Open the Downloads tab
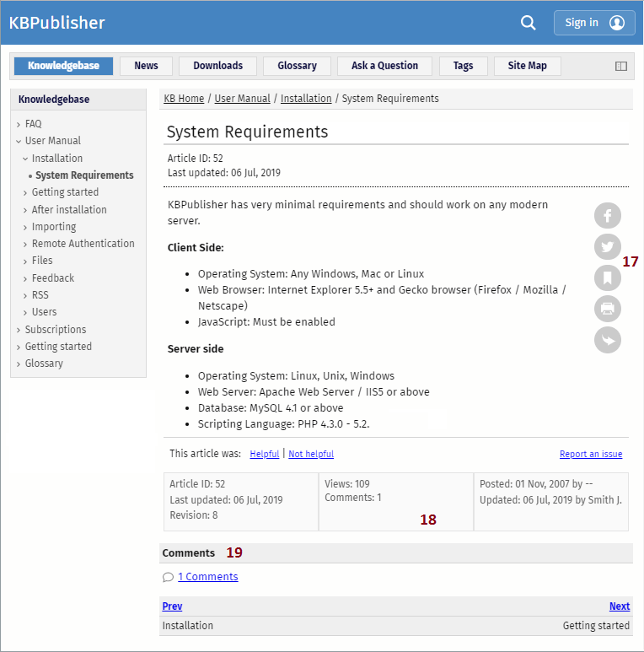The height and width of the screenshot is (652, 644). pos(218,66)
